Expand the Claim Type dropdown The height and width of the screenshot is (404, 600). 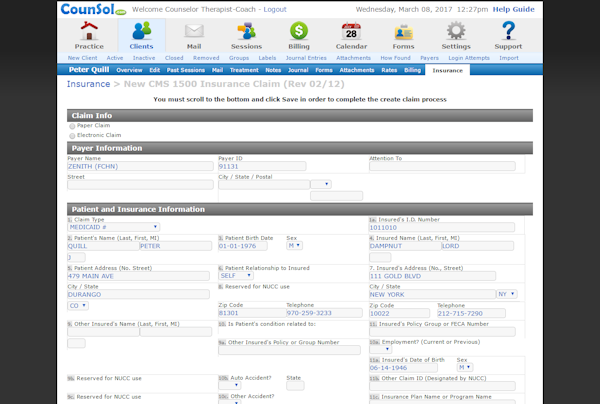(x=113, y=227)
